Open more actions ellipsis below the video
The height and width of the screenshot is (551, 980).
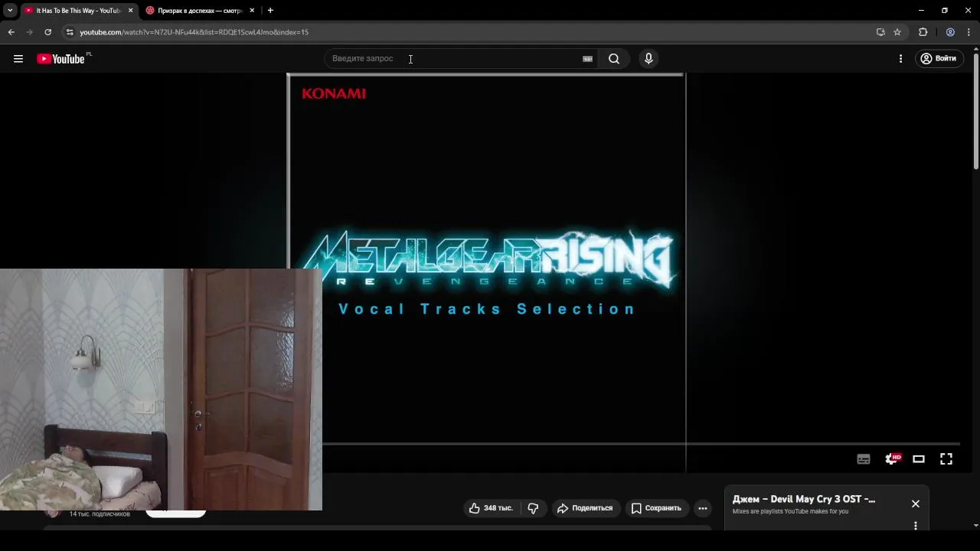pos(703,508)
